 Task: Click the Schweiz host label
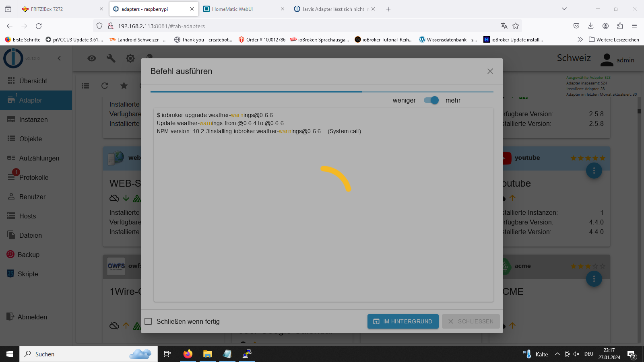[574, 58]
